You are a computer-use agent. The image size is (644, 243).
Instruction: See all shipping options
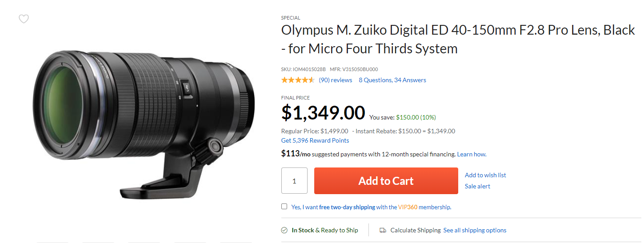click(475, 230)
